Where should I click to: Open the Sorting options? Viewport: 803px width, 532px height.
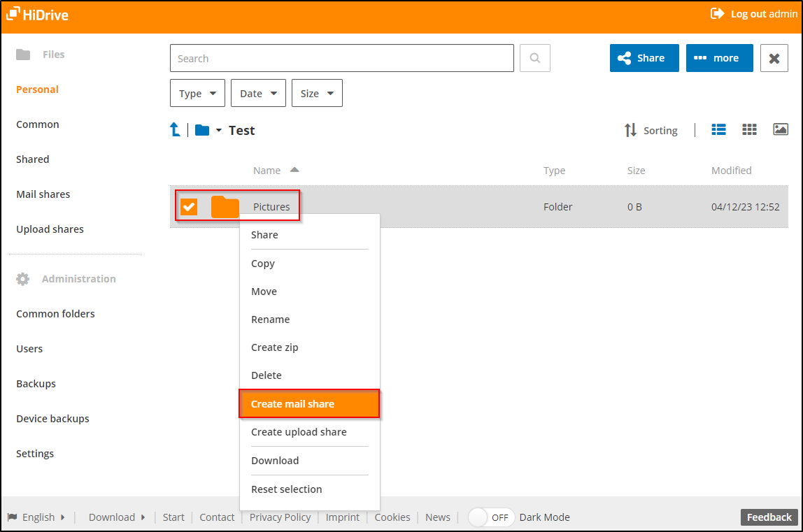pyautogui.click(x=651, y=130)
